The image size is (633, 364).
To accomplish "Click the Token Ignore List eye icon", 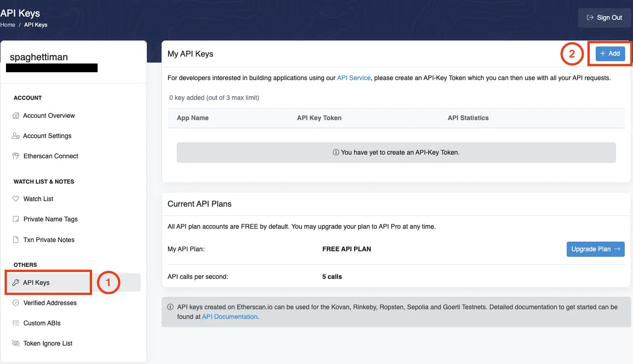I will [16, 343].
